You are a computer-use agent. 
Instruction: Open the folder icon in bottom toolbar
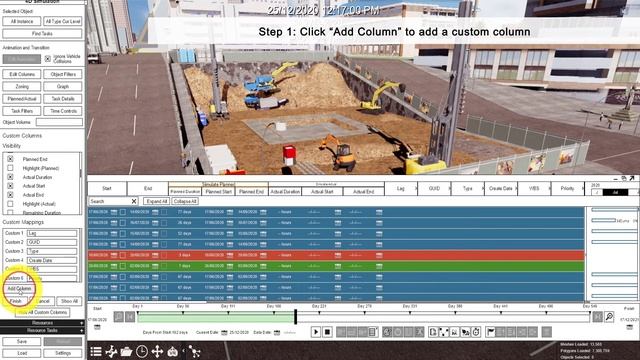tap(127, 351)
